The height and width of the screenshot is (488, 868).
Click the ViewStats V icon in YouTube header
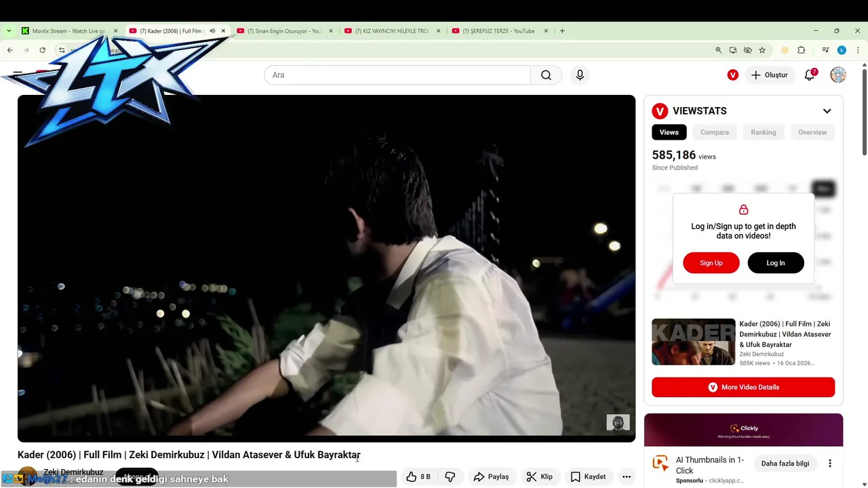tap(733, 75)
